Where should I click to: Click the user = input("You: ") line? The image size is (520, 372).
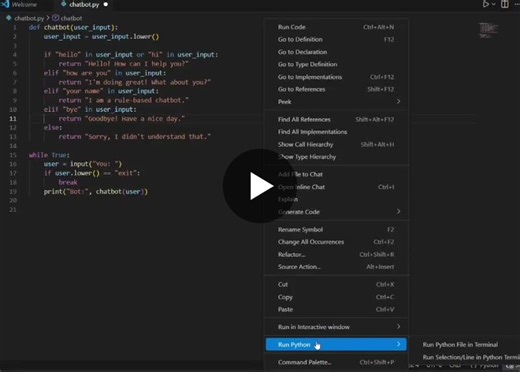[x=83, y=164]
